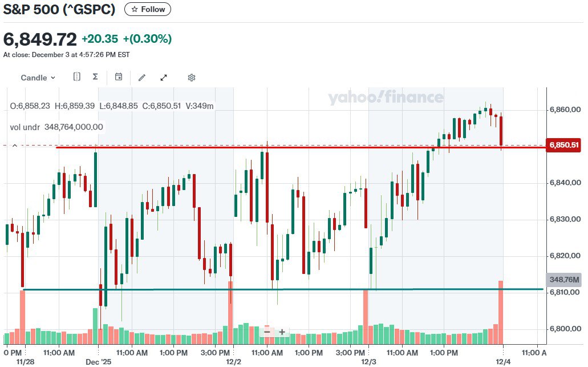Open the Candle chart type dropdown
Screen dimensions: 588x367
tap(38, 78)
